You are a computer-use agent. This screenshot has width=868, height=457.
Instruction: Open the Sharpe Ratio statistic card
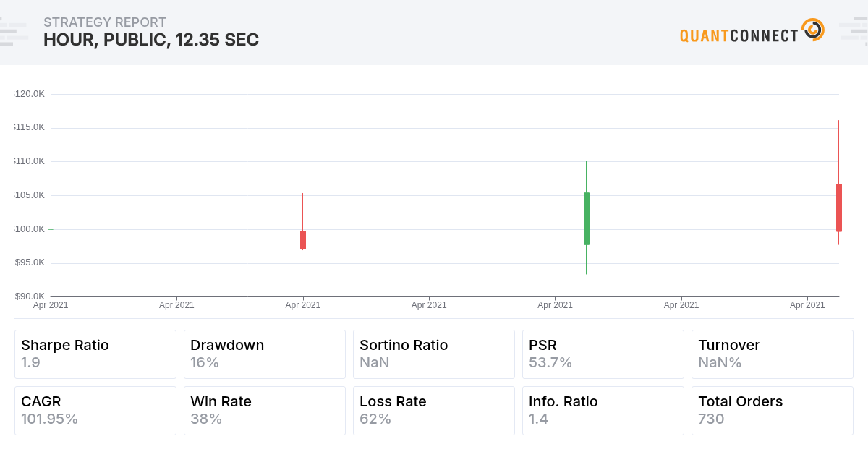(x=95, y=354)
